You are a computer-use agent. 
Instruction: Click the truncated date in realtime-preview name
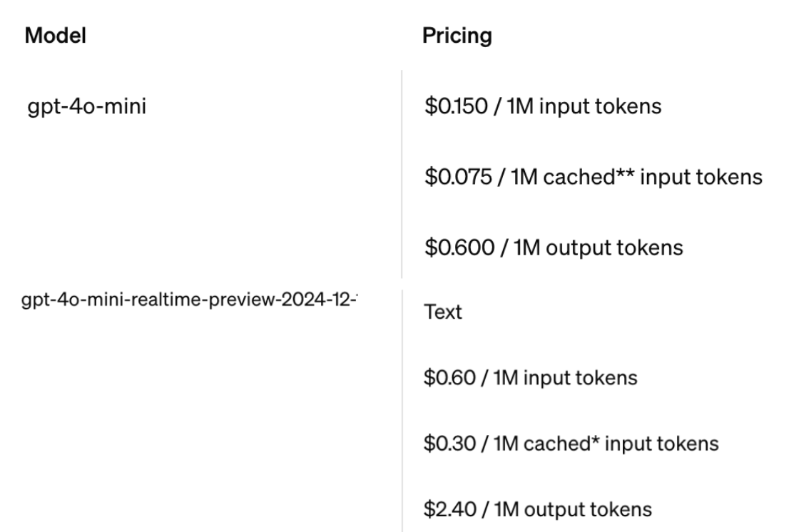tap(320, 300)
